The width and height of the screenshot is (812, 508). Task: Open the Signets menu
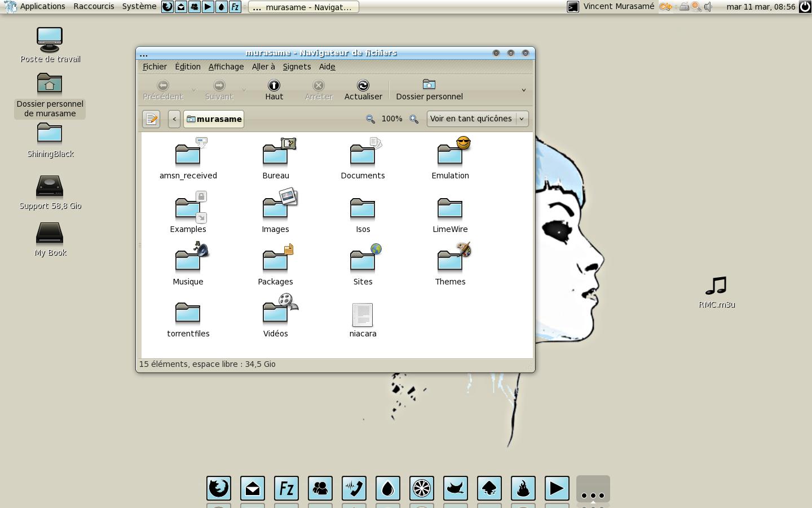[297, 67]
